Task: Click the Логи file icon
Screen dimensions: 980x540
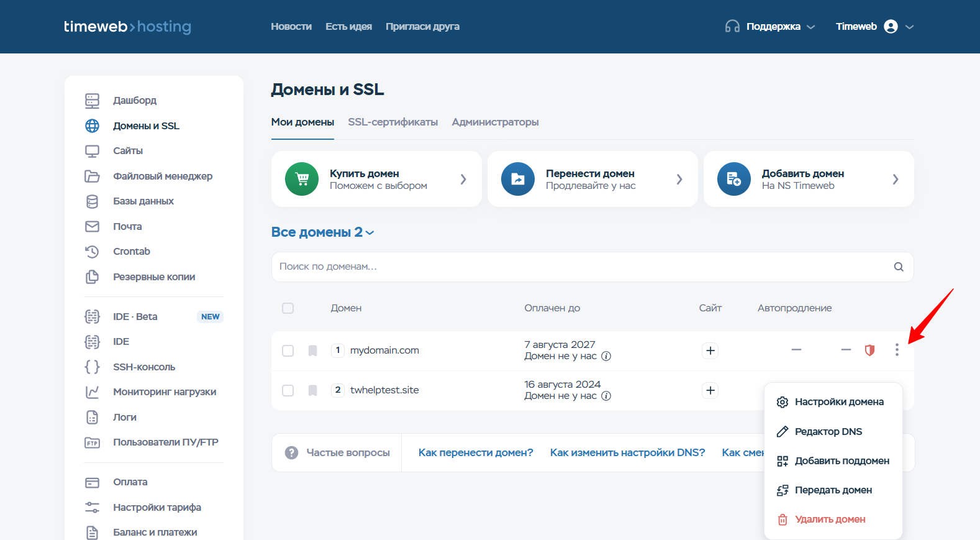Action: click(x=92, y=418)
